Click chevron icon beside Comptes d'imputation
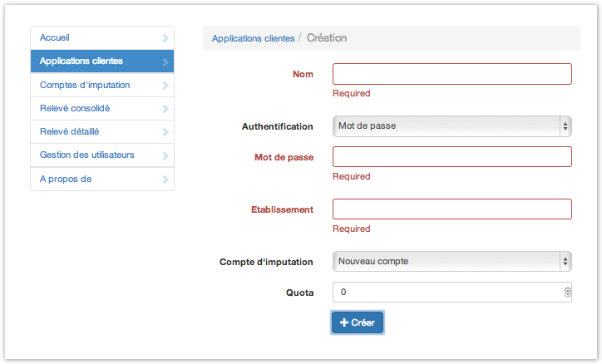Screen dimensions: 602x364 pos(165,85)
